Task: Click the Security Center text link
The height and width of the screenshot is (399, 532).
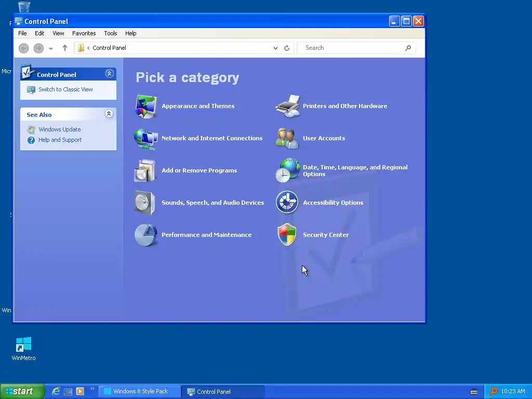Action: tap(326, 235)
